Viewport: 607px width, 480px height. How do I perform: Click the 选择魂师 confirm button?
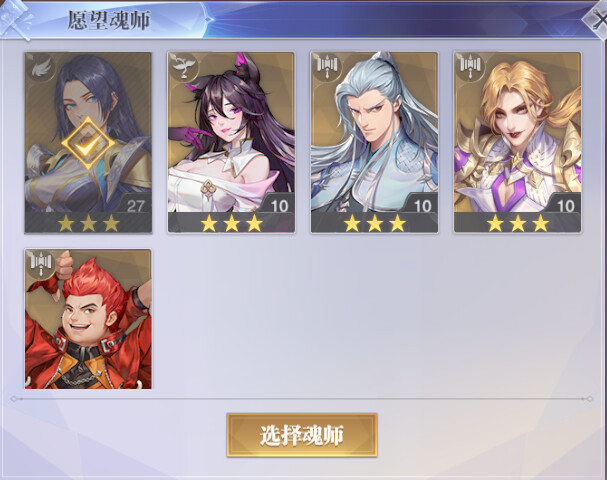(x=302, y=435)
